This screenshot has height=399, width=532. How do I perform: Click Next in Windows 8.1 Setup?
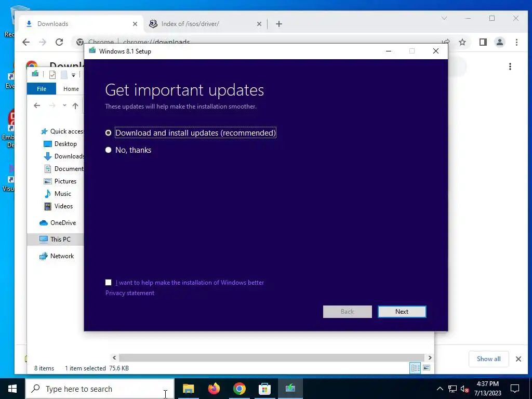(x=402, y=312)
